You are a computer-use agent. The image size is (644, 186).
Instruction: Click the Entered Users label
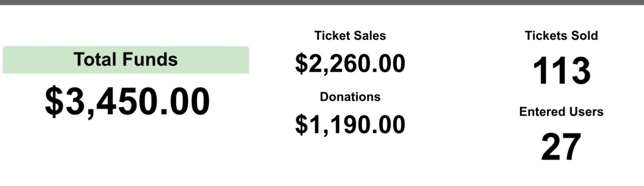click(561, 112)
